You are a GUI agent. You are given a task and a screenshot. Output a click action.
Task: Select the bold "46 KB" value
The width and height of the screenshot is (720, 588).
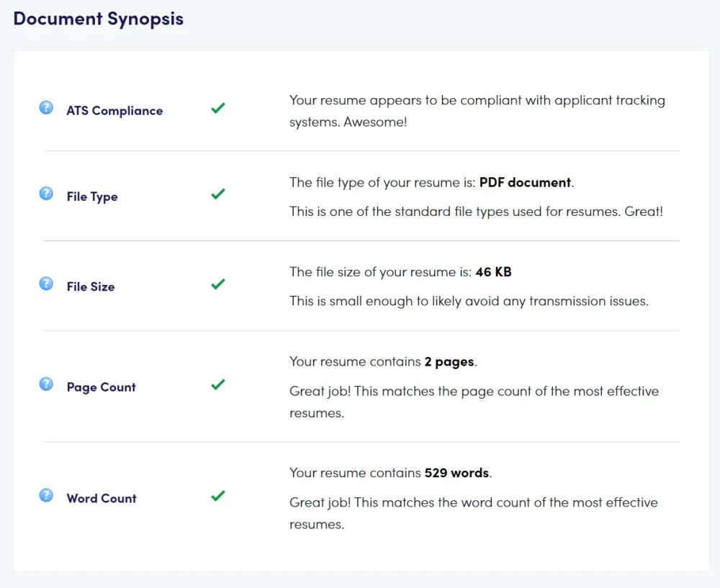click(493, 272)
